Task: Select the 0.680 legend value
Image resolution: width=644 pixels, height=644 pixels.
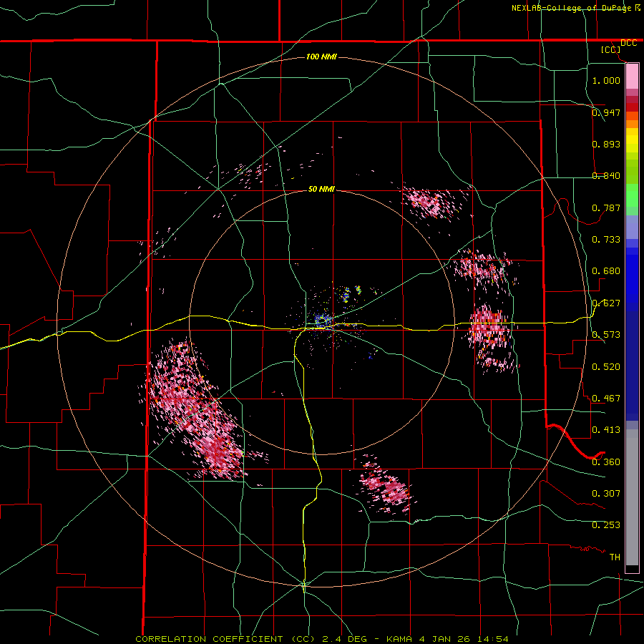Action: click(x=606, y=270)
